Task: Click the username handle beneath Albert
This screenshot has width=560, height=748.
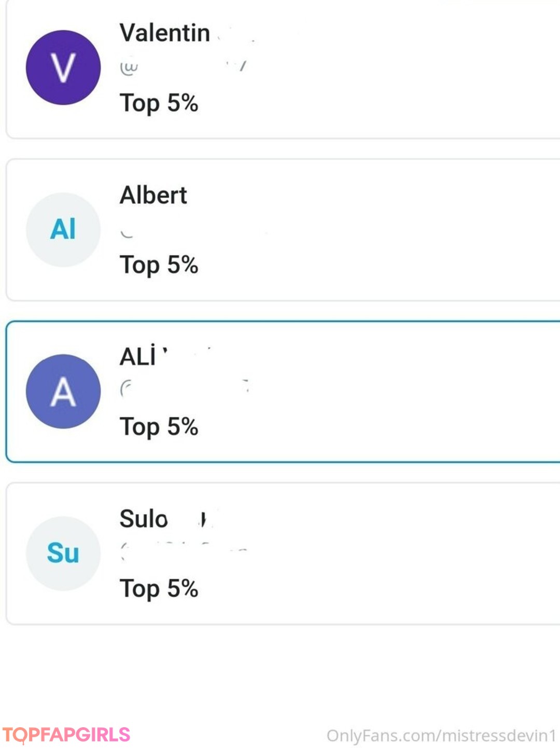Action: click(181, 233)
